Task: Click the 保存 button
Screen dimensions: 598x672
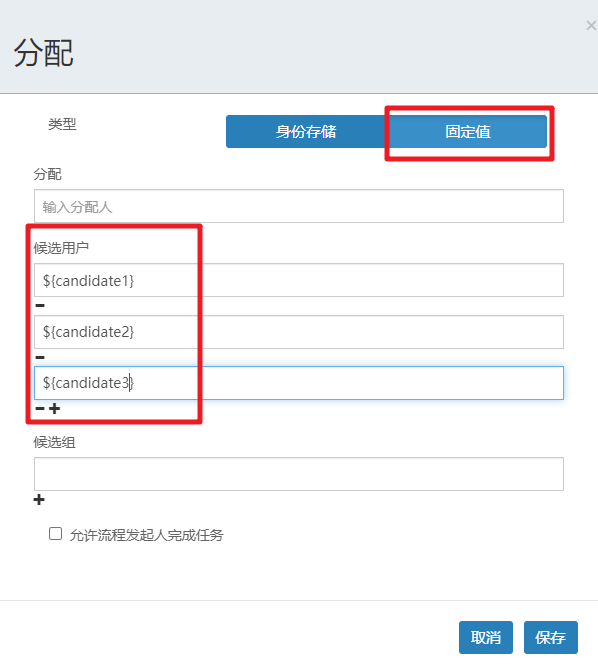Action: tap(550, 637)
